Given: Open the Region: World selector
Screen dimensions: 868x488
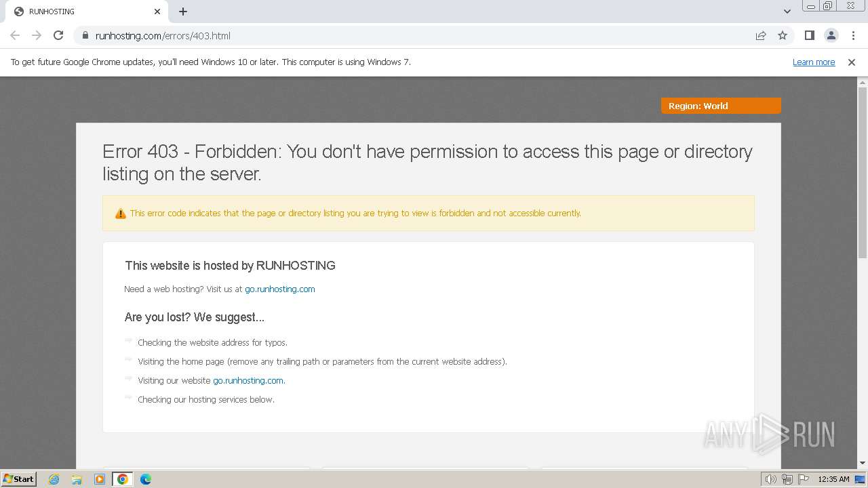Looking at the screenshot, I should [x=721, y=106].
